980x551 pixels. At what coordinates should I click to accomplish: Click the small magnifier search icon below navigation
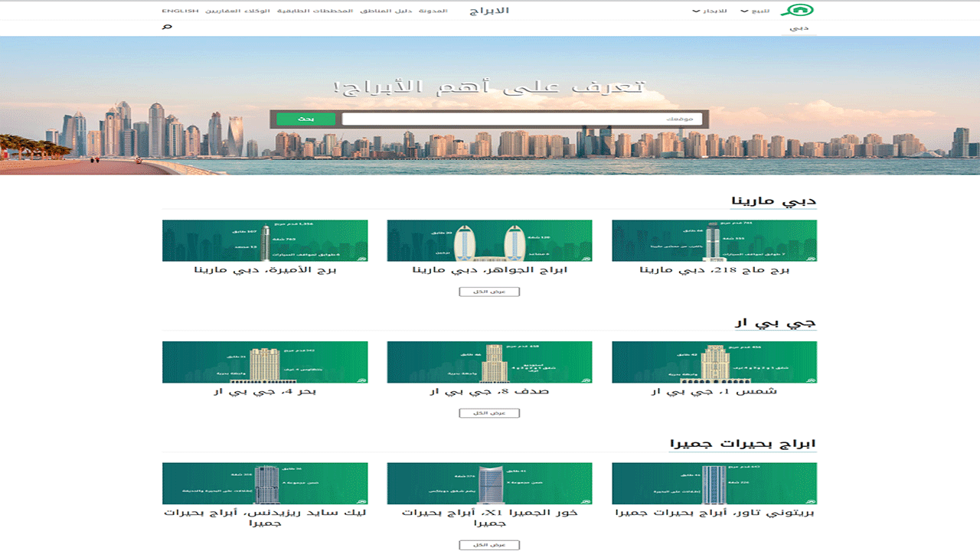coord(167,27)
